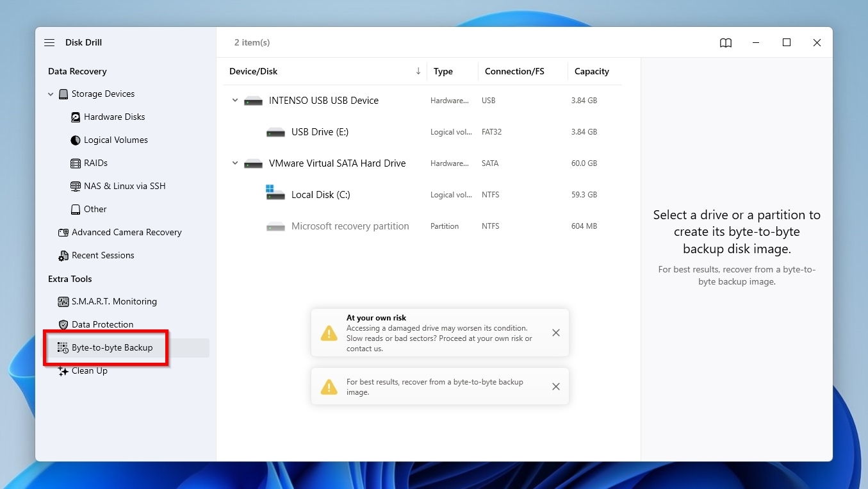Select the Logical Volumes icon
Image resolution: width=868 pixels, height=489 pixels.
pyautogui.click(x=75, y=140)
